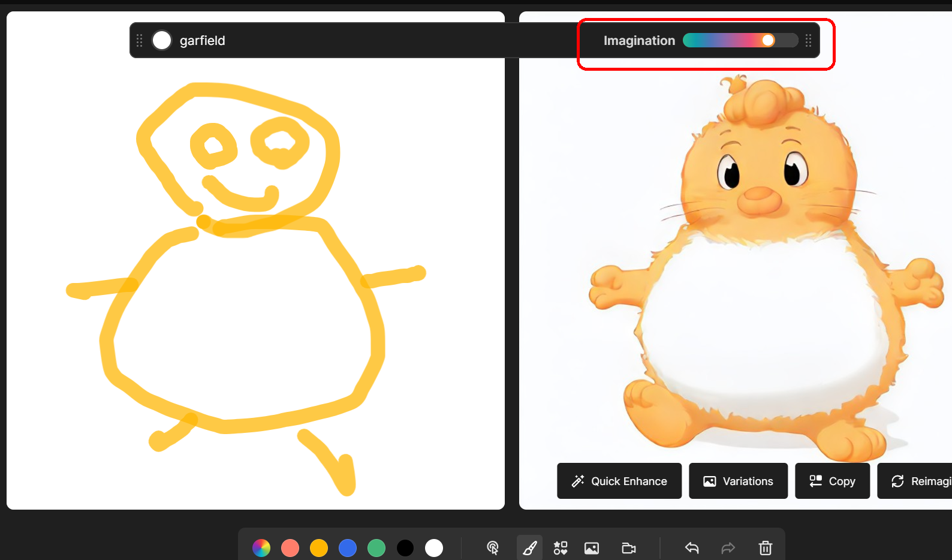The image size is (952, 560).
Task: Generate Variations of the image
Action: (x=738, y=481)
